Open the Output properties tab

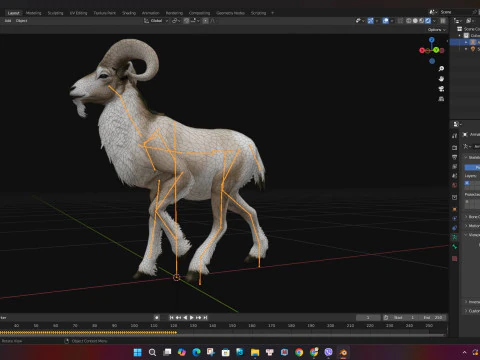(x=455, y=157)
